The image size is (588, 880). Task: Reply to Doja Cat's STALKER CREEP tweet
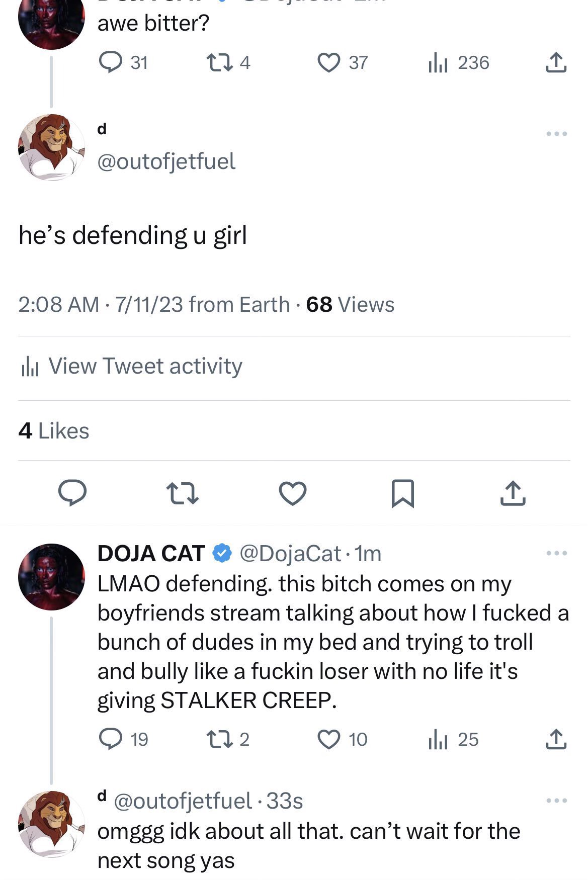pos(110,739)
